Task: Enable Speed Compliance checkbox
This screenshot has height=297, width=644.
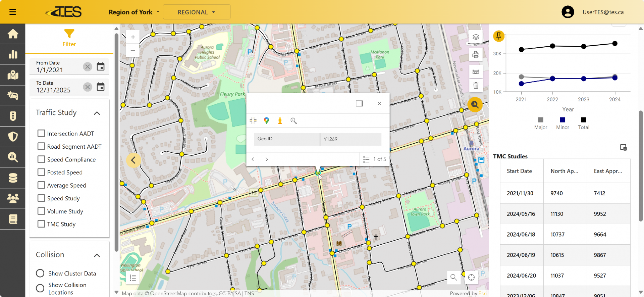Action: point(41,159)
